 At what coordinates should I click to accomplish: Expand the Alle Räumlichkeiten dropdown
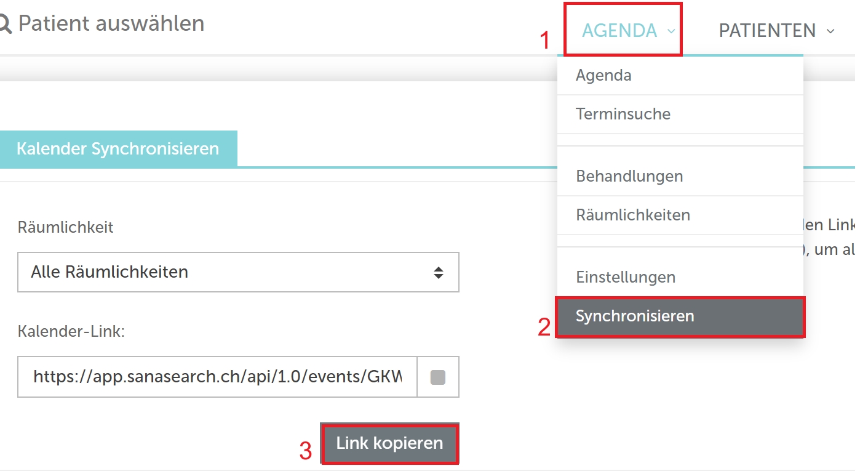(x=238, y=272)
